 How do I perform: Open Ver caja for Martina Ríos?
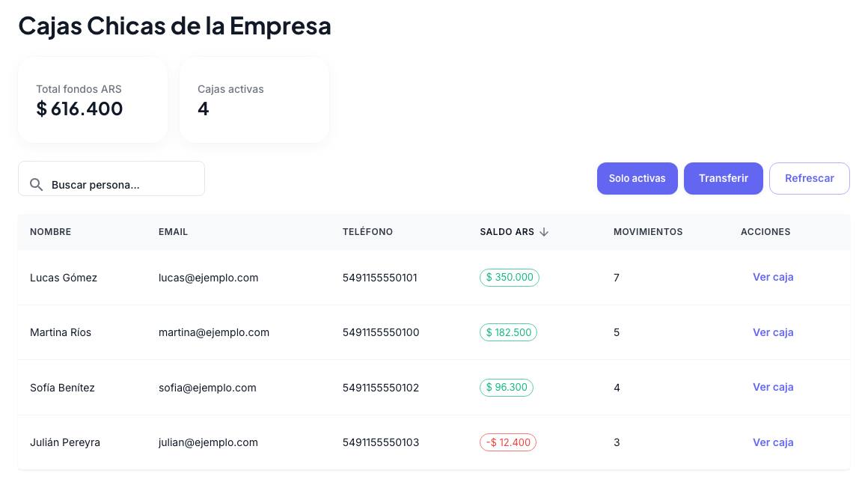tap(773, 332)
